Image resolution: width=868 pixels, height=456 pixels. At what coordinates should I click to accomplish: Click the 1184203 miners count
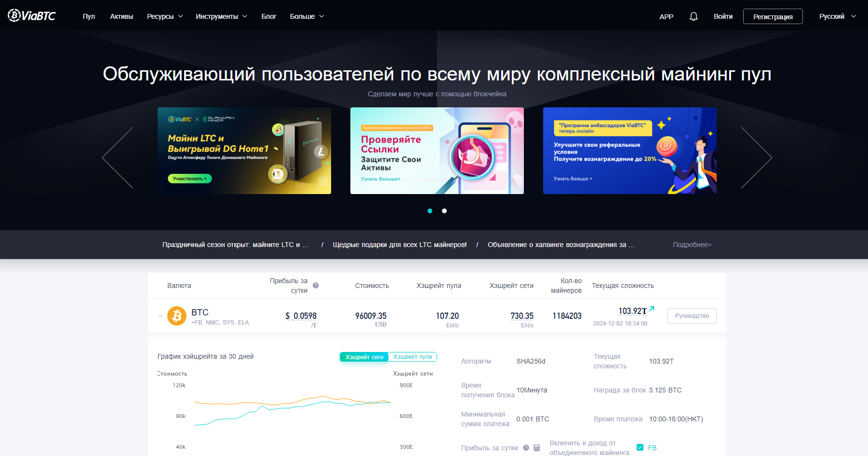tap(567, 316)
